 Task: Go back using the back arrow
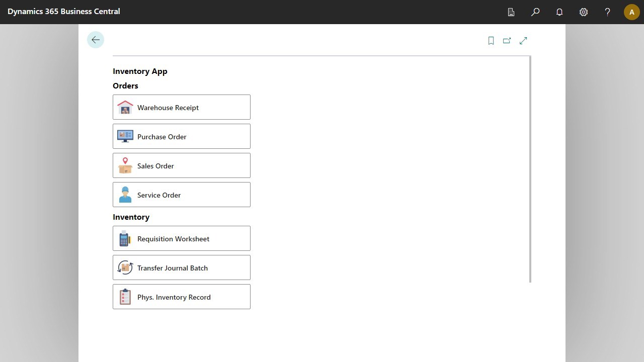pyautogui.click(x=96, y=39)
